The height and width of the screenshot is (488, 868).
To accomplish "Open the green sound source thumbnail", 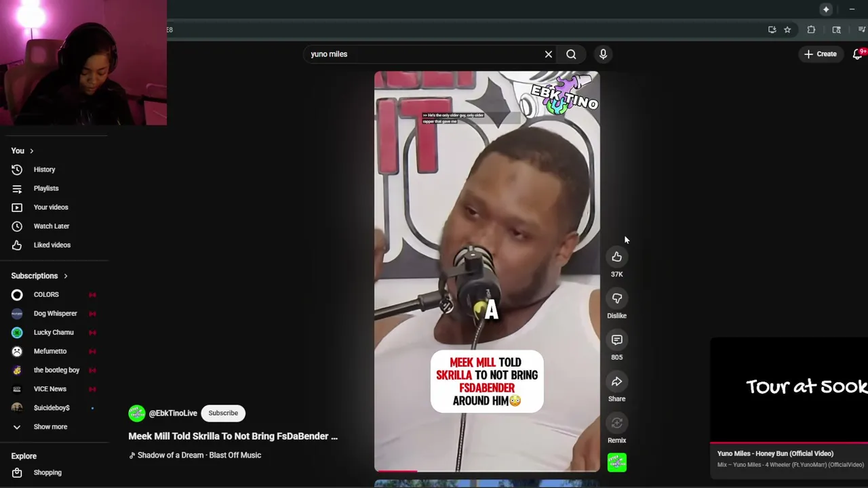I will click(x=616, y=462).
